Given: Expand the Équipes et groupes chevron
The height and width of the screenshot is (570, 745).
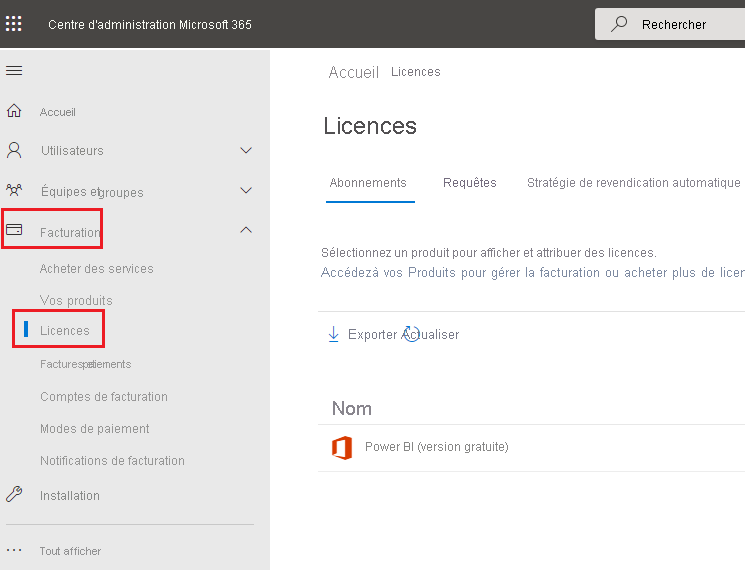Looking at the screenshot, I should click(x=246, y=190).
